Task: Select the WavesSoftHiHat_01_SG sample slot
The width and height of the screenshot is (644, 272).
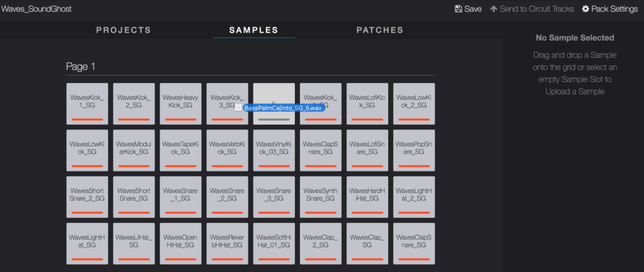Action: pyautogui.click(x=274, y=242)
